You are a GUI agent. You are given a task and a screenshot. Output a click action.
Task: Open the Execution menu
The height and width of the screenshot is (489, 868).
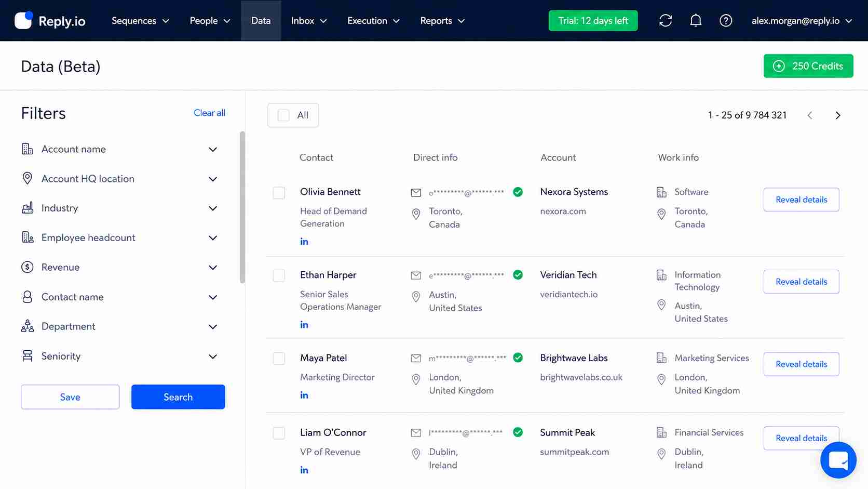[373, 21]
